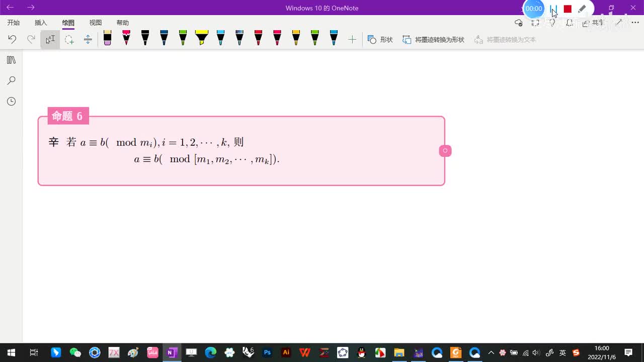This screenshot has width=644, height=362.
Task: Open the taskbar clock and calendar
Action: click(602, 352)
